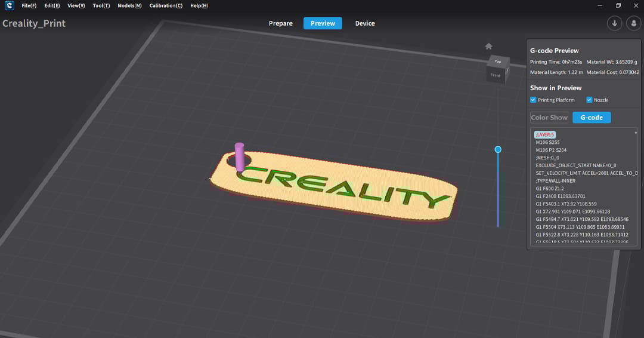The height and width of the screenshot is (338, 644).
Task: Open the Models menu
Action: point(129,6)
